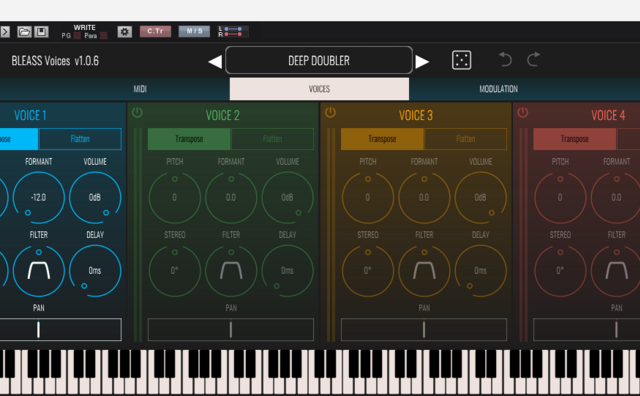The width and height of the screenshot is (640, 396).
Task: Click the Voice 2 filter shape knob
Action: click(x=231, y=270)
